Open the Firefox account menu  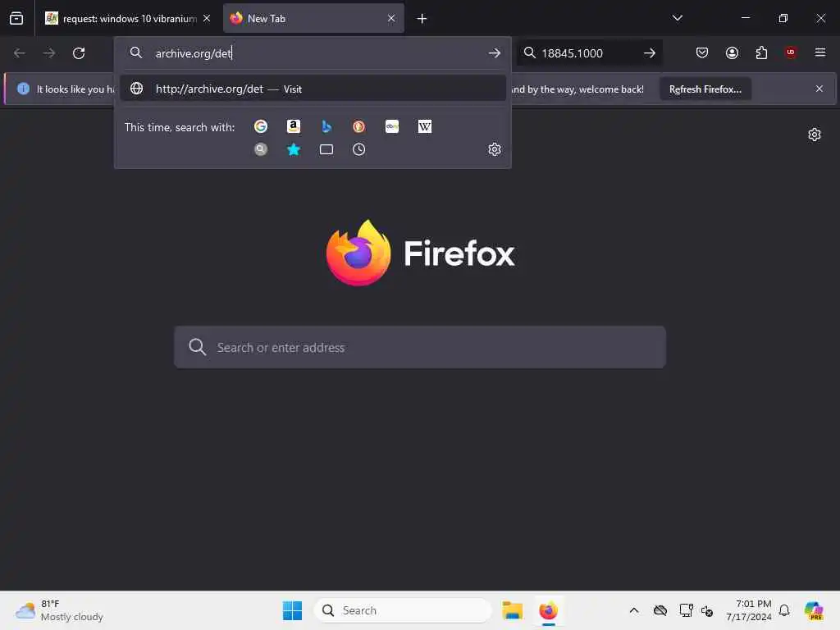[732, 52]
